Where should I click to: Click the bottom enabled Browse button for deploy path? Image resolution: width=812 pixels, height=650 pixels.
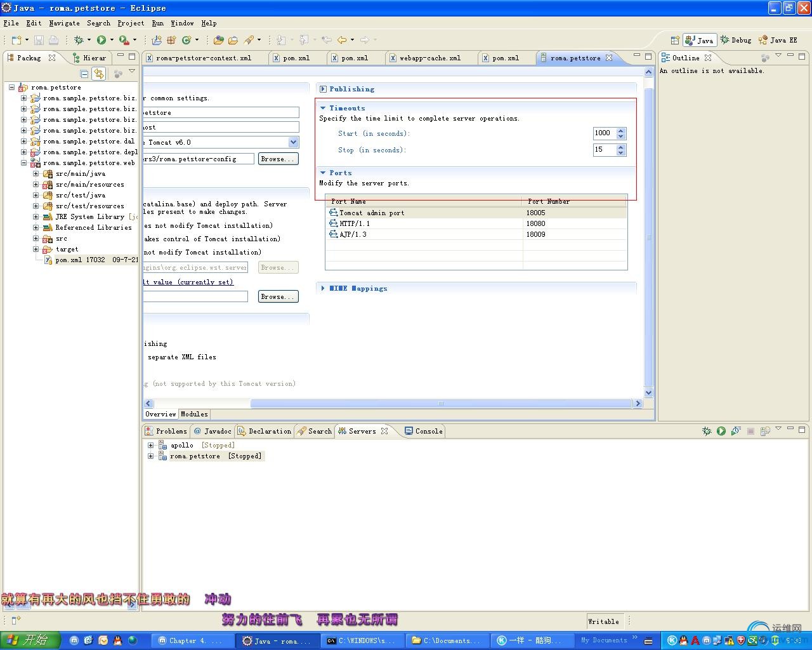(x=278, y=296)
